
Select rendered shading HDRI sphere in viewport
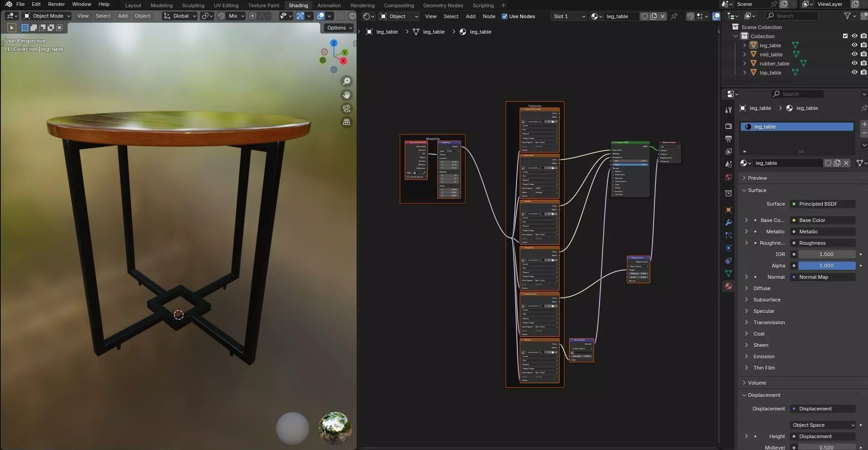pos(335,428)
